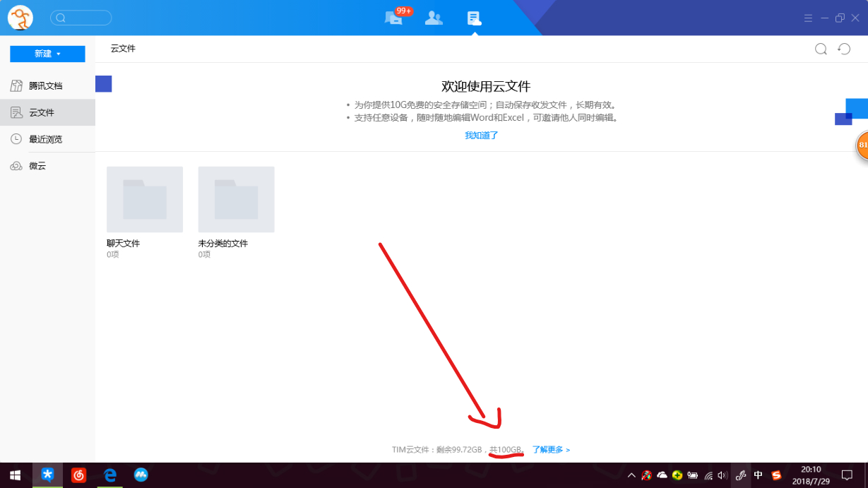Open the Wi-Fi network tray icon

(x=708, y=475)
